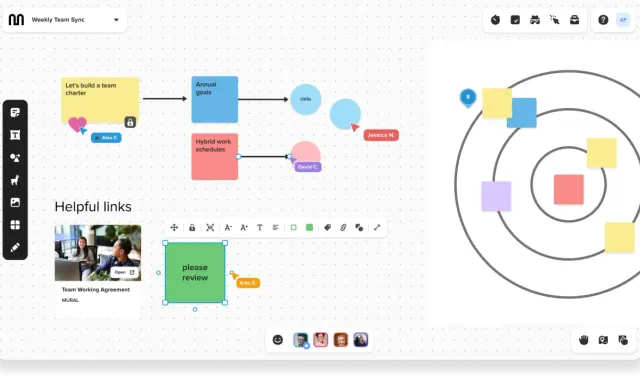Click the diagonal arrow icon on the sticky toolbar
Image resolution: width=640 pixels, height=384 pixels.
[x=377, y=228]
